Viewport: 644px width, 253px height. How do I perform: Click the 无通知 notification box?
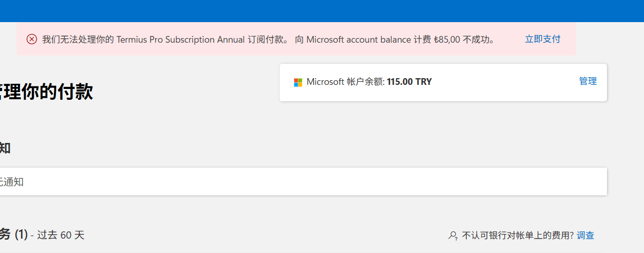pos(303,182)
